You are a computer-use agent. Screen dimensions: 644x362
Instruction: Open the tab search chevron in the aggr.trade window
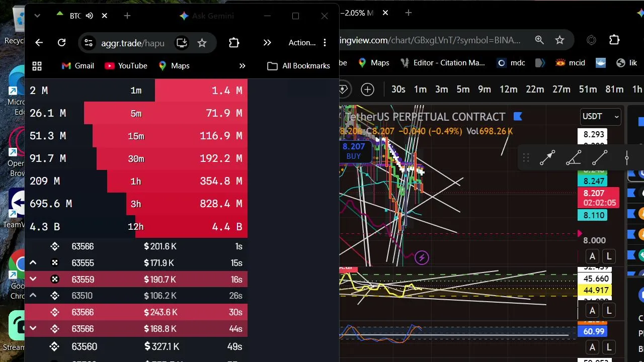37,16
